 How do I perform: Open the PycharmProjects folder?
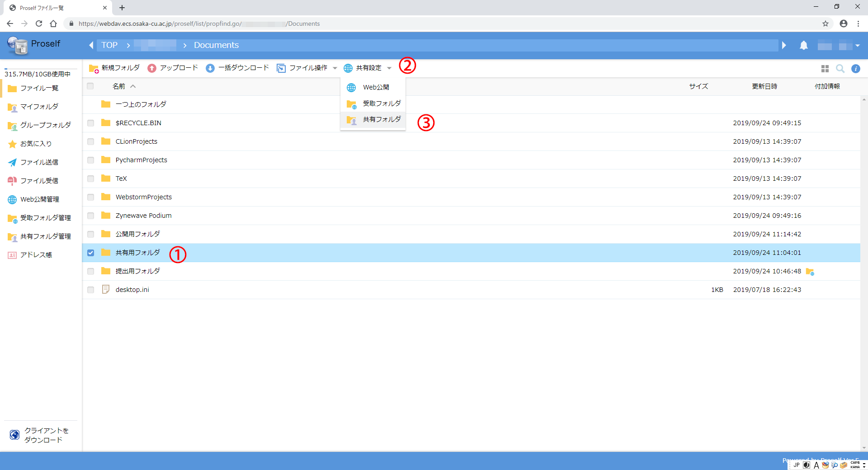pyautogui.click(x=141, y=160)
